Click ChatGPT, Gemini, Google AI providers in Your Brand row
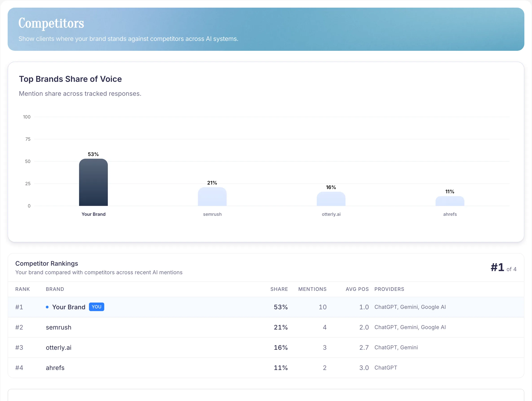The image size is (532, 401). pos(410,307)
